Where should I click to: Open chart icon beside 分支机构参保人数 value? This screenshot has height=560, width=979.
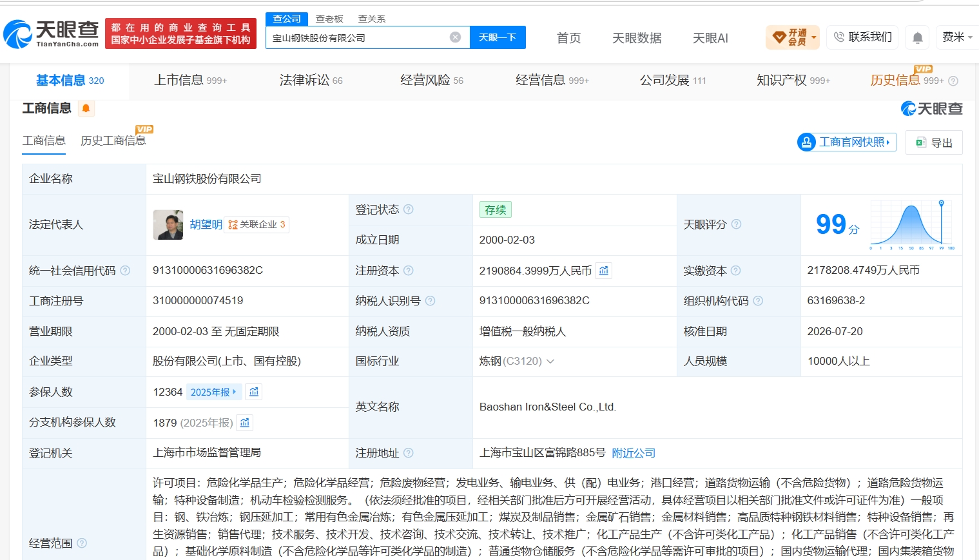click(245, 423)
